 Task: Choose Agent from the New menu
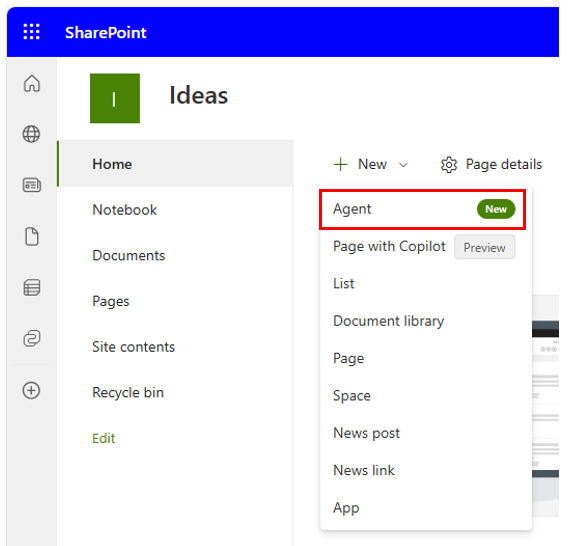coord(422,209)
